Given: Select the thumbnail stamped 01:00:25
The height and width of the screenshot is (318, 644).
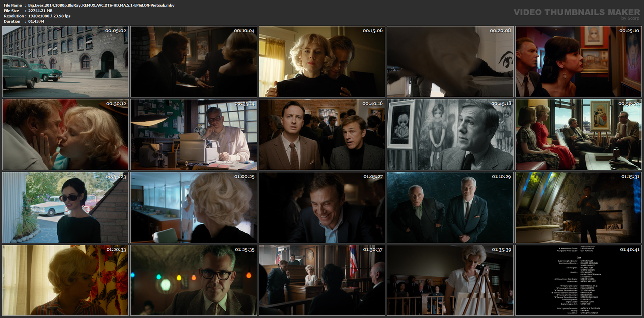Looking at the screenshot, I should coord(194,207).
